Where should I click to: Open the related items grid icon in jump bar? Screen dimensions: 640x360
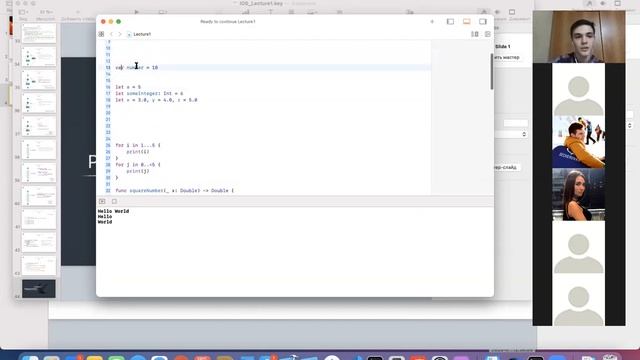click(x=101, y=34)
